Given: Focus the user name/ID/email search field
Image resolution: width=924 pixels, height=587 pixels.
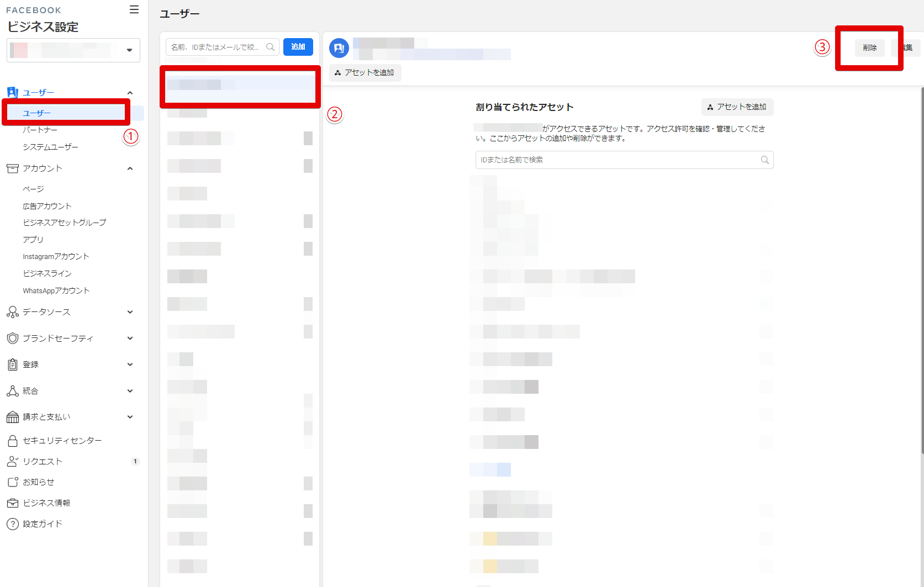Looking at the screenshot, I should click(x=222, y=47).
